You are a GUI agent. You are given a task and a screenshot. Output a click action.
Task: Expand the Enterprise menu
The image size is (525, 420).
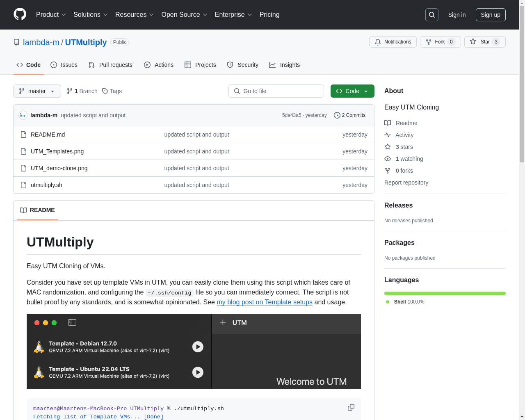(233, 15)
